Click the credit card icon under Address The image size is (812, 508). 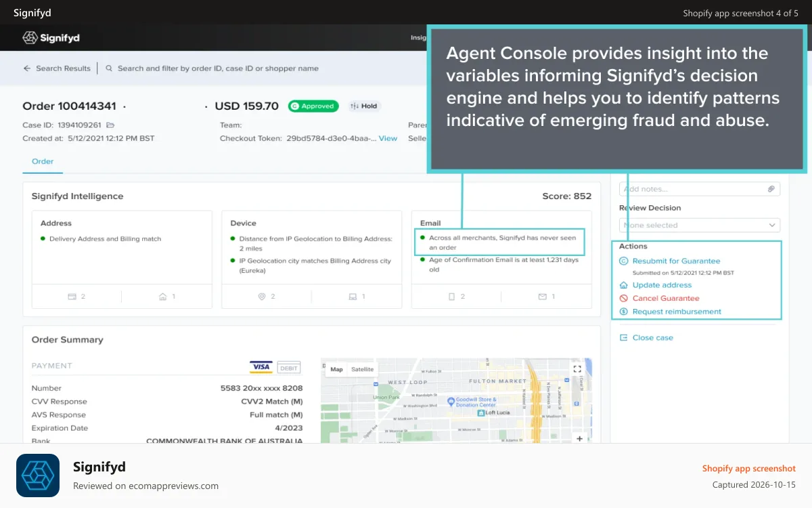tap(72, 297)
